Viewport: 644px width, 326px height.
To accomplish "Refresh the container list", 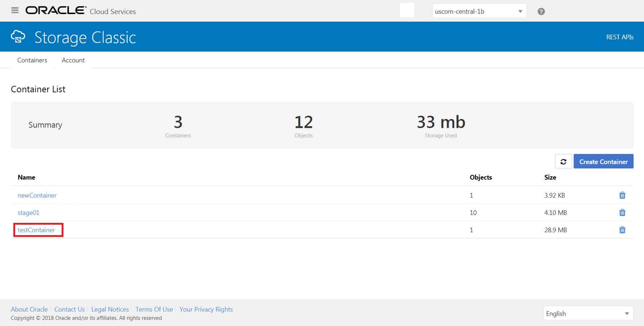I will pyautogui.click(x=563, y=162).
